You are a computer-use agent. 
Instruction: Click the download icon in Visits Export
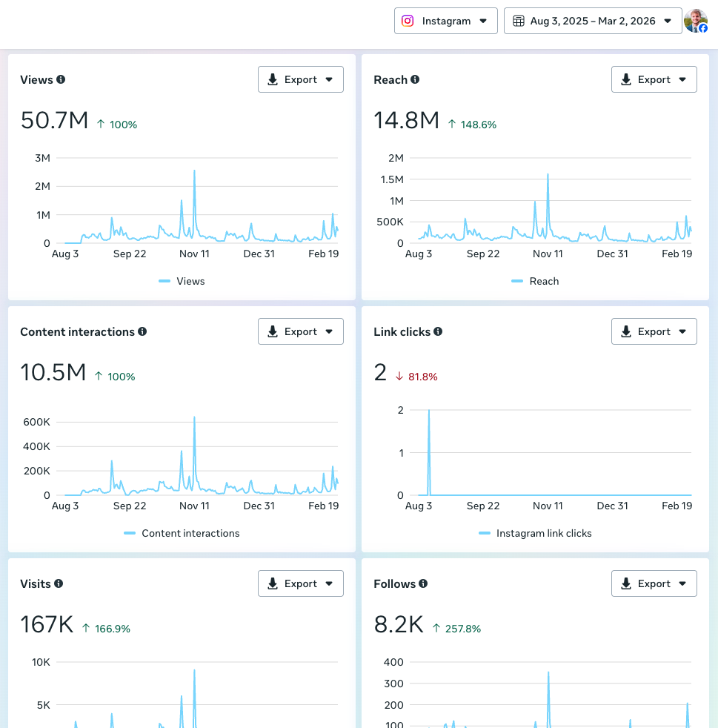(x=273, y=583)
